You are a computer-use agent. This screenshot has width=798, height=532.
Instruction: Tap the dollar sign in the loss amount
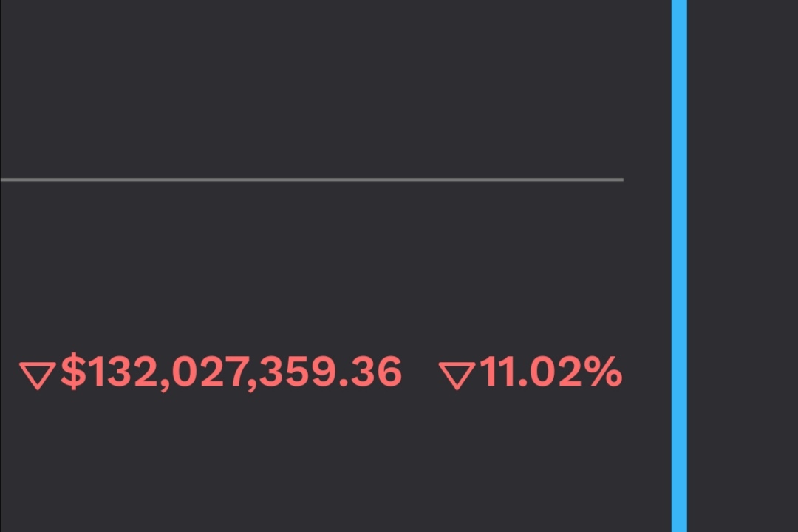click(73, 372)
